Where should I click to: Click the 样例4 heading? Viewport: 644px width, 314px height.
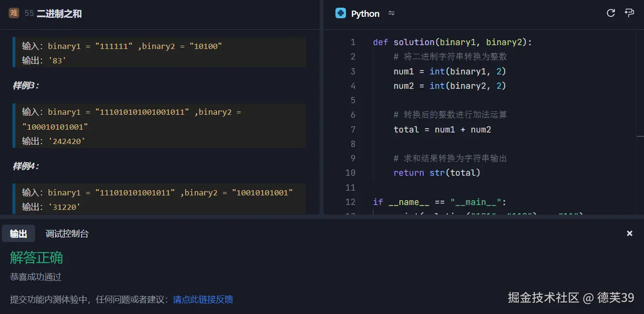pos(26,166)
